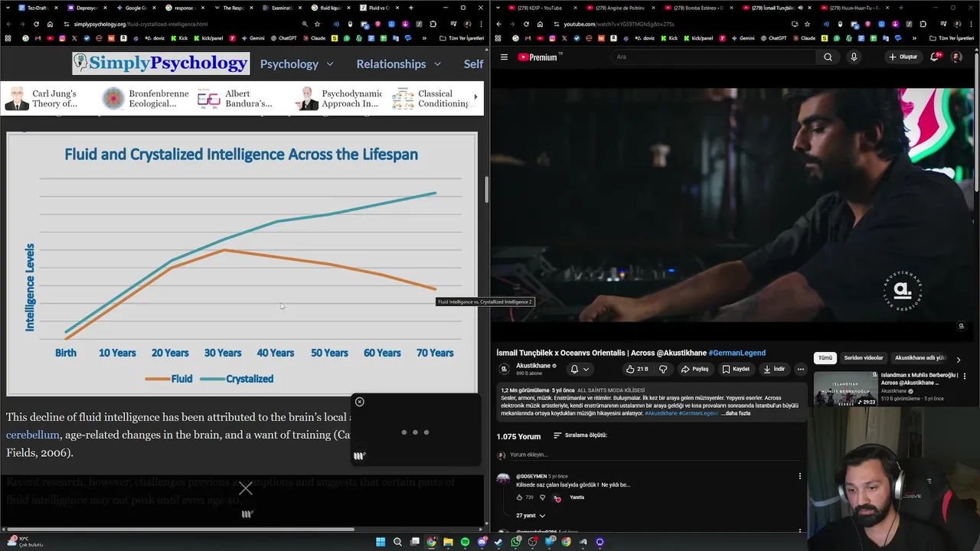The height and width of the screenshot is (551, 980).
Task: Select the Seriden videolar chip
Action: (863, 358)
